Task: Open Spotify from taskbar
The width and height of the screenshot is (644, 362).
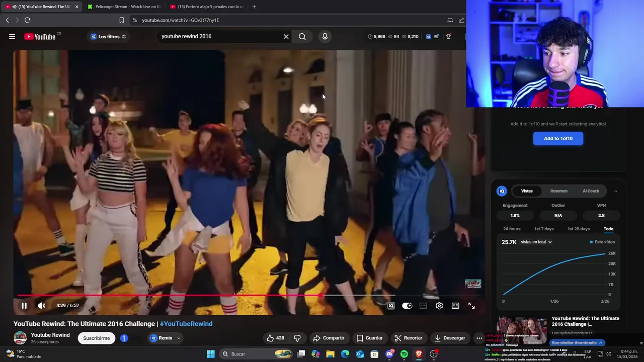Action: coord(404,354)
